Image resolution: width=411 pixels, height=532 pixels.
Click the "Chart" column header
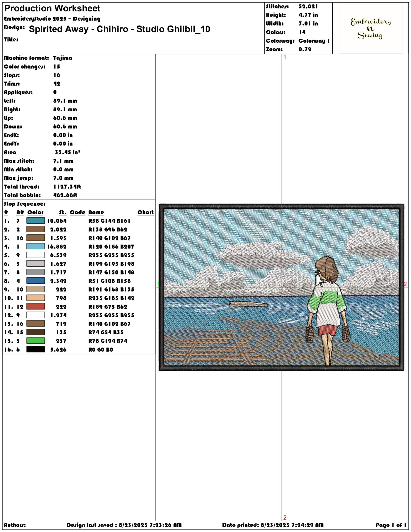145,212
